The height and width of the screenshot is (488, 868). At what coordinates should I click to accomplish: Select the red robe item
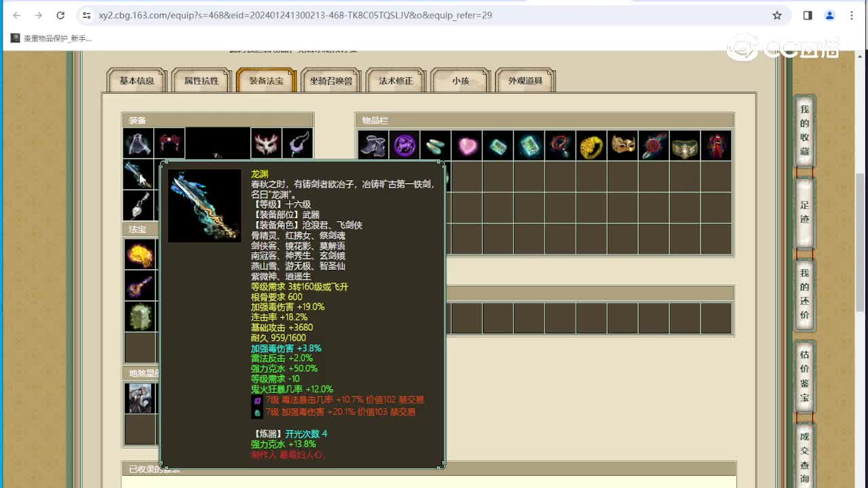716,145
